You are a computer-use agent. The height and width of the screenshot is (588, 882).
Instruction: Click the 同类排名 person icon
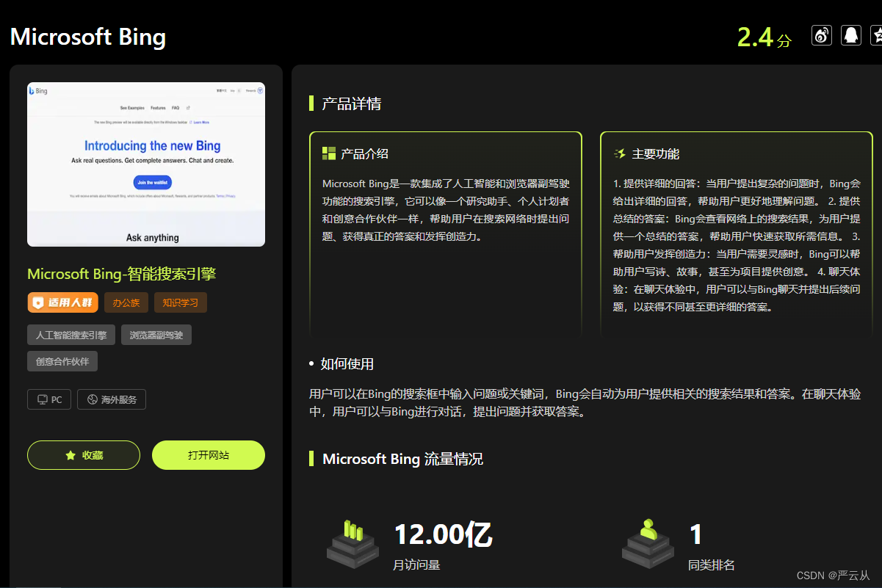648,544
